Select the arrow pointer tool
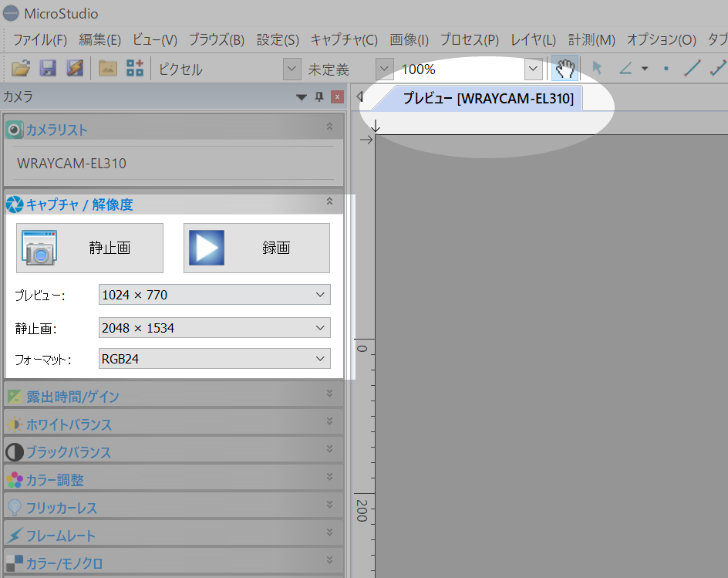 click(597, 69)
